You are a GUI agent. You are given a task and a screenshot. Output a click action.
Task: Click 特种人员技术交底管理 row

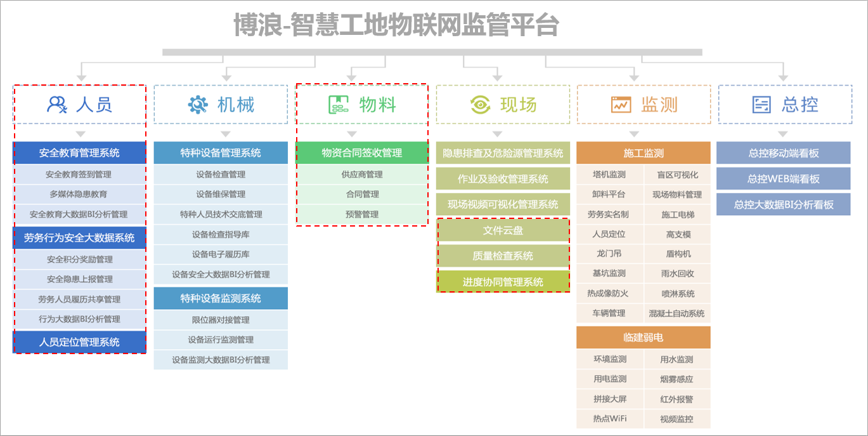click(x=221, y=215)
